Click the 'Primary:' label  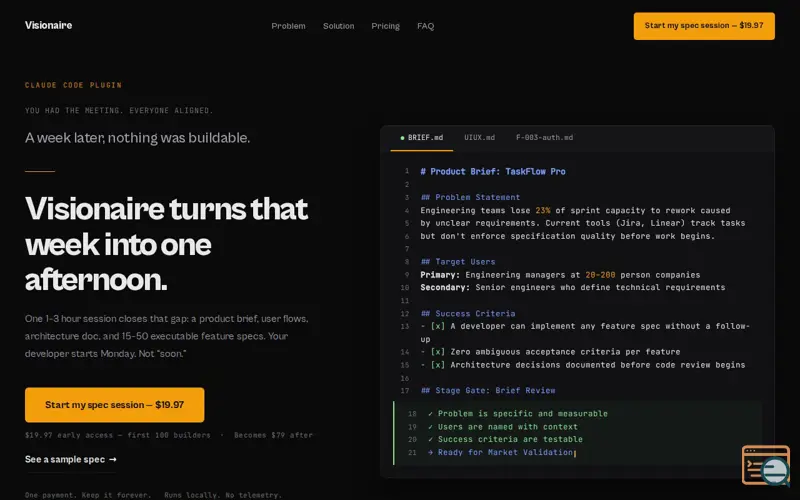(x=440, y=275)
